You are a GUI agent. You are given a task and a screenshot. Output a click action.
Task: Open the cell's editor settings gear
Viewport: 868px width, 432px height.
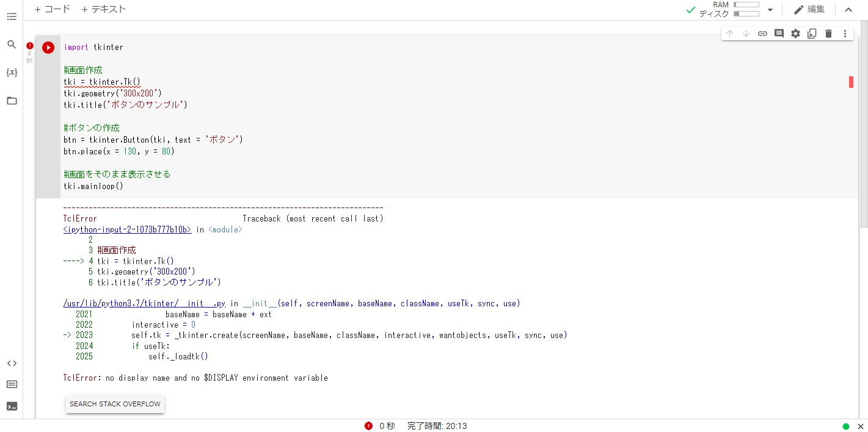pos(795,34)
